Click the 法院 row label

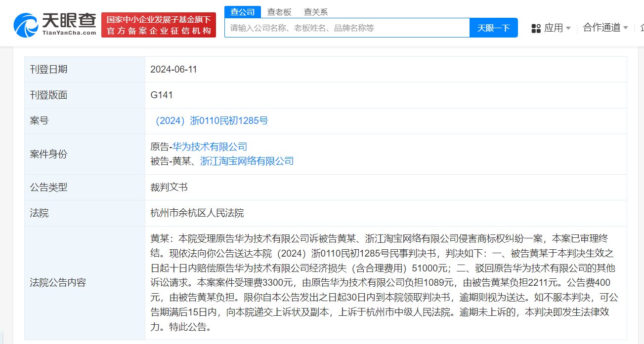[x=40, y=213]
